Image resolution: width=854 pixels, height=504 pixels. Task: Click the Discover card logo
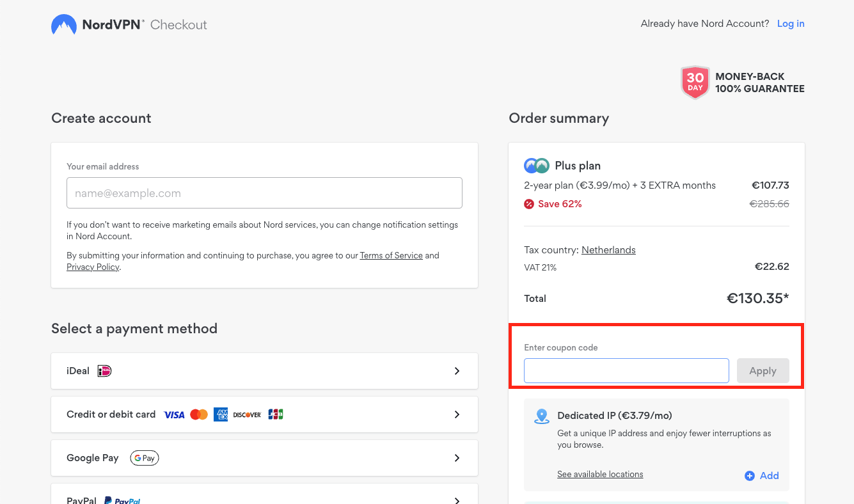pos(247,414)
